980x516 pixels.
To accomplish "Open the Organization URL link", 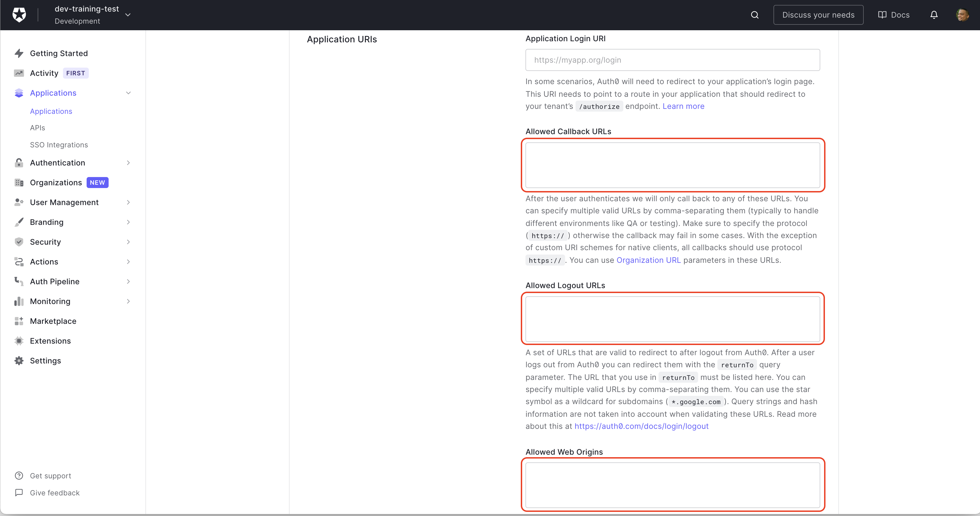I will 648,260.
